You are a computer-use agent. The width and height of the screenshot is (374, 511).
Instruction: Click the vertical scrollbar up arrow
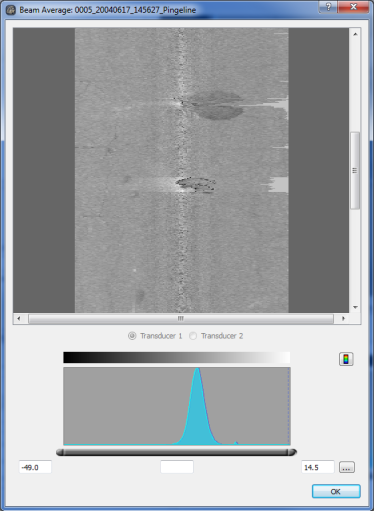(x=355, y=34)
